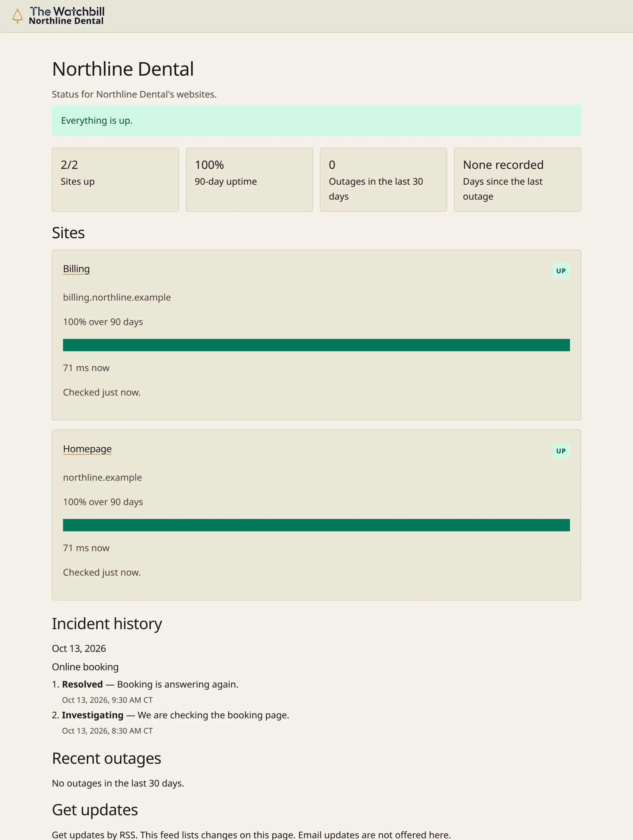Click 'No outages in the last 30 days.' text
The width and height of the screenshot is (633, 840).
pos(118,783)
